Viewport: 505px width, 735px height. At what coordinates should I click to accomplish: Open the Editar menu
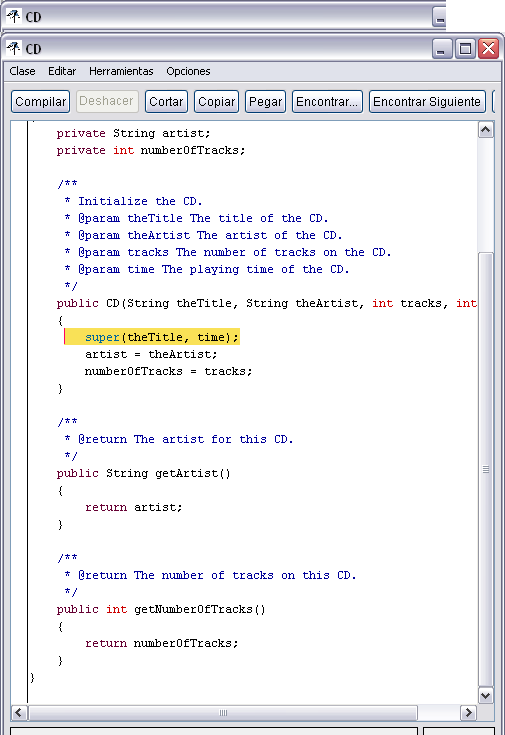click(x=62, y=71)
